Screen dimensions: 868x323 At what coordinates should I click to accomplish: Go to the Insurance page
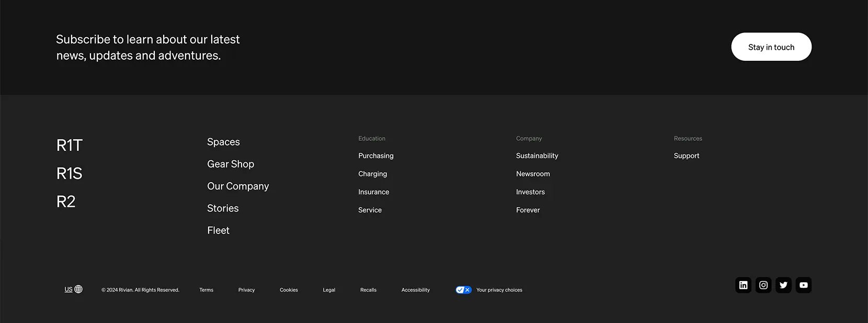(374, 192)
